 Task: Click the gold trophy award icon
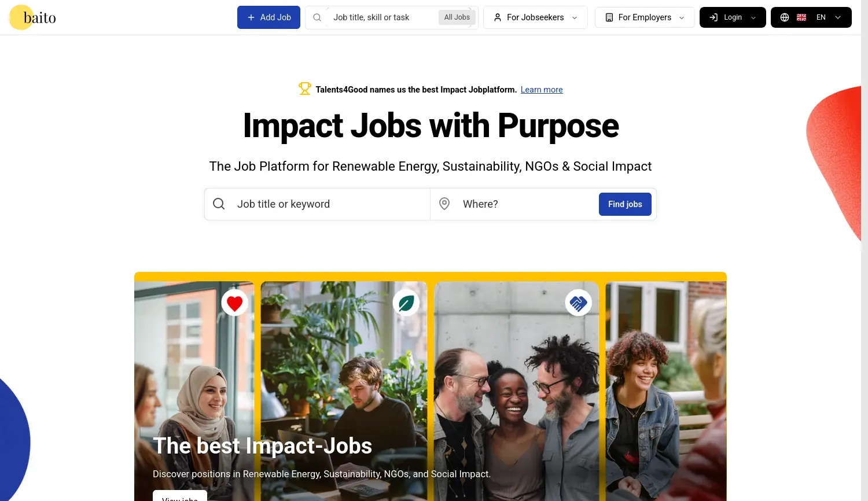305,89
